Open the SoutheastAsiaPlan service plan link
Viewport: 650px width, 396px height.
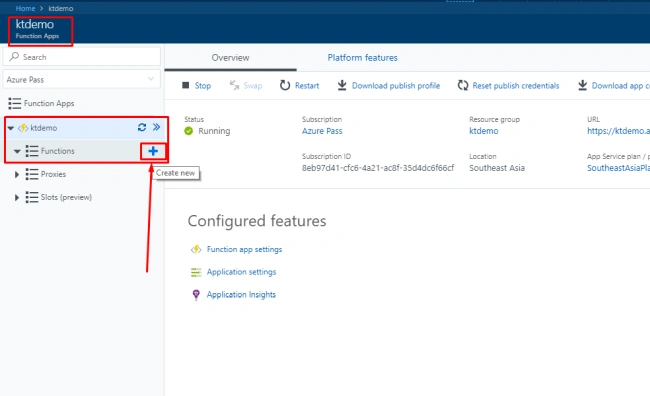click(x=618, y=168)
